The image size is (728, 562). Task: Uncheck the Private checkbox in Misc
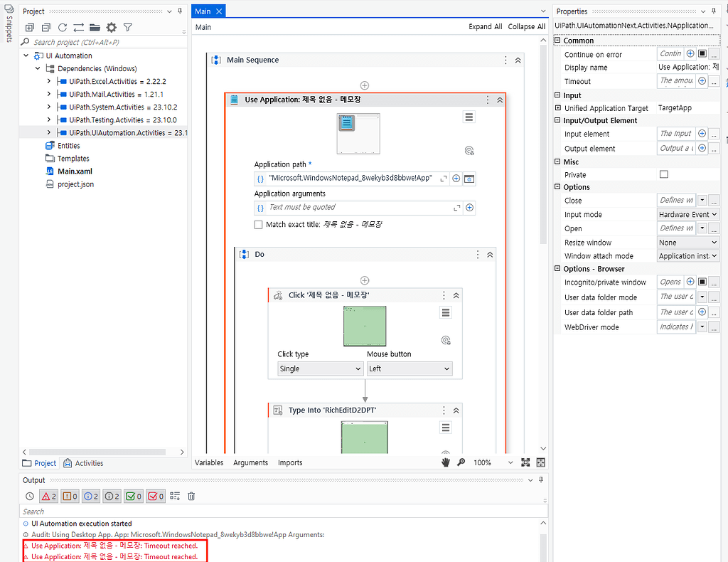(665, 174)
